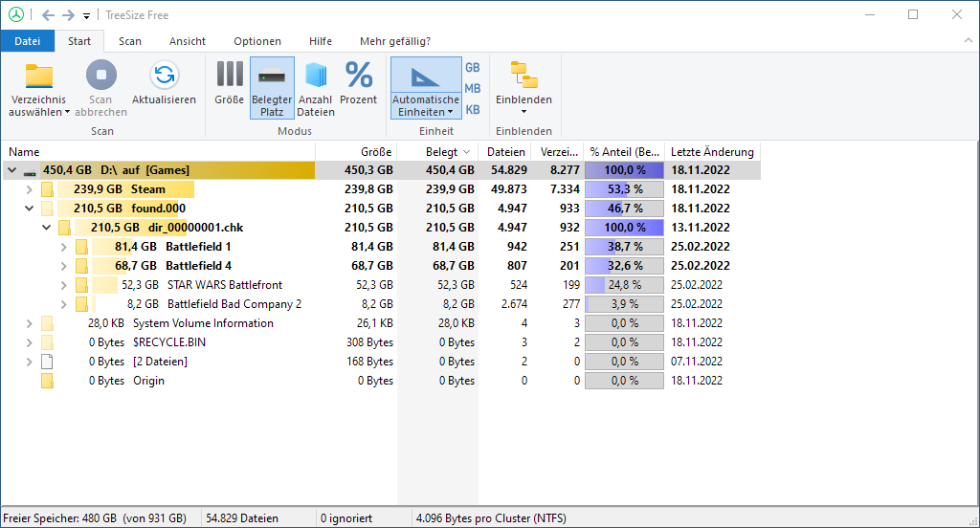
Task: Collapse the ribbon with the chevron
Action: tap(969, 40)
